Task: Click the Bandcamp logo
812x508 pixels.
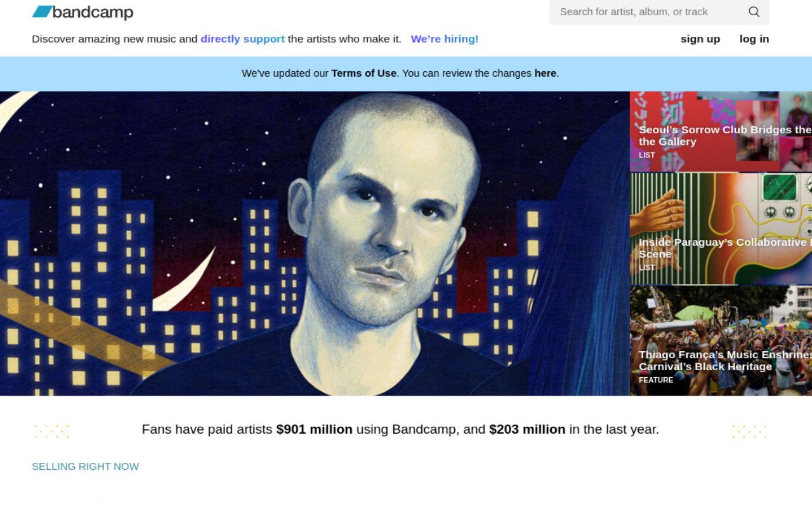Action: tap(82, 12)
